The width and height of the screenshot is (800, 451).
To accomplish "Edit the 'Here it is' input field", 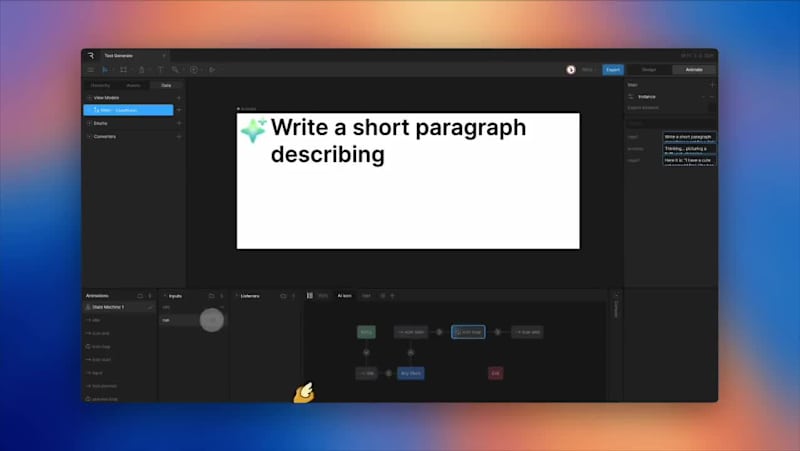I will (x=689, y=160).
